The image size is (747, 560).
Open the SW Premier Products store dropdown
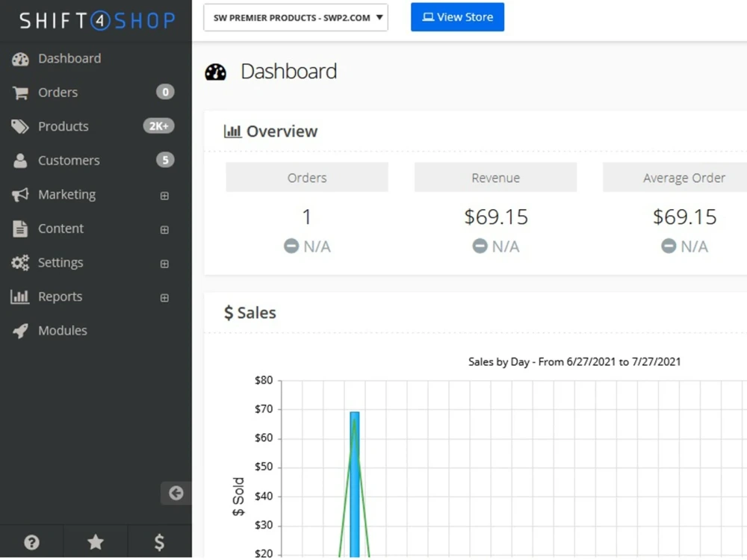coord(295,18)
